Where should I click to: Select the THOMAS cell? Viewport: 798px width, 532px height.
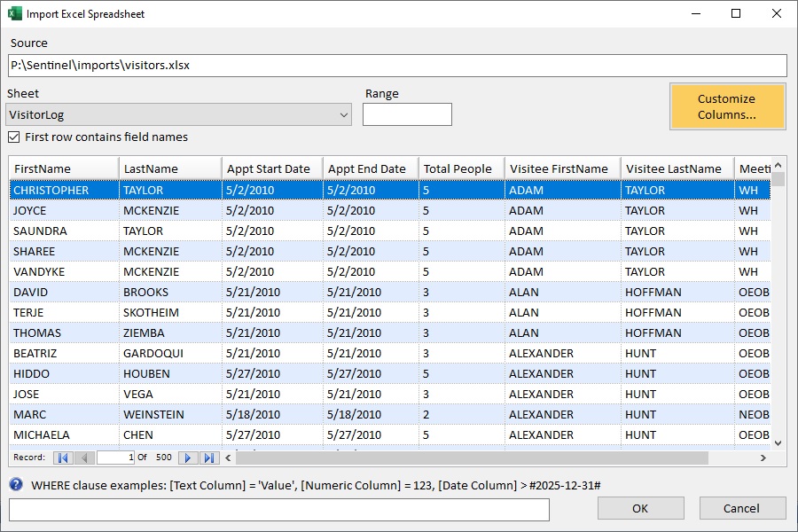pyautogui.click(x=64, y=333)
